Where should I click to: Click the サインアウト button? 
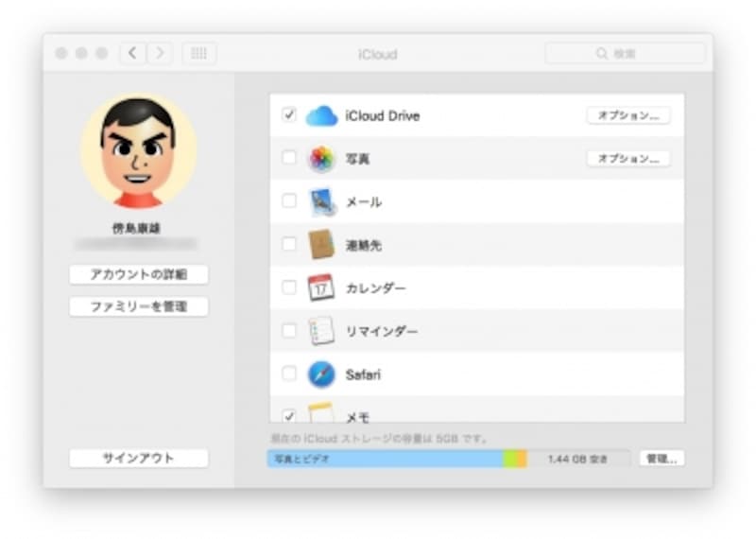click(x=139, y=458)
